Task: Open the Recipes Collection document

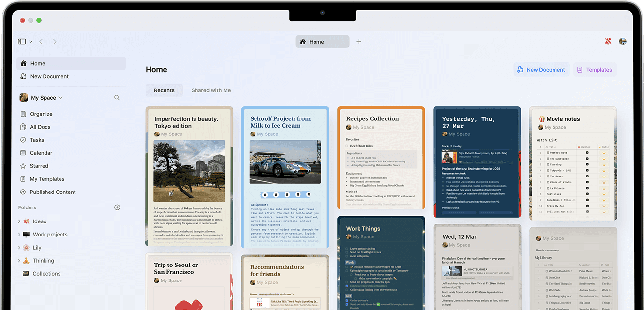Action: (381, 158)
